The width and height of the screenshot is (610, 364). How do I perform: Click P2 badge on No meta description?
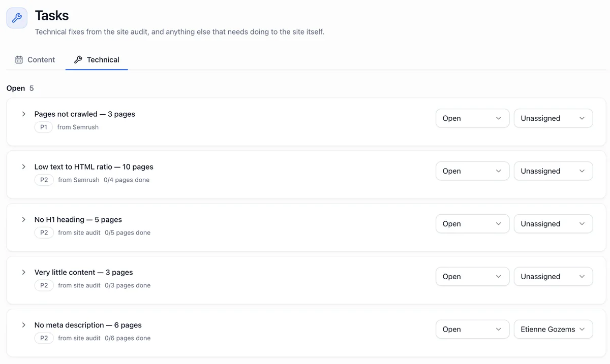44,338
